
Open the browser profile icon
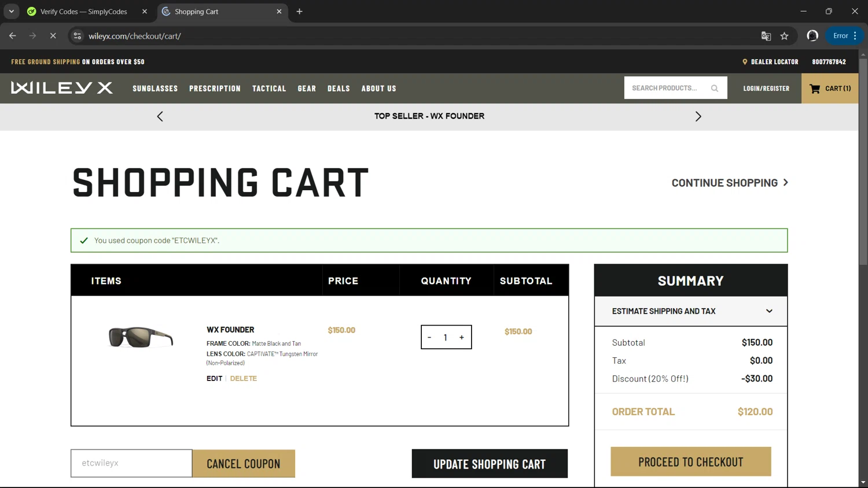click(812, 36)
